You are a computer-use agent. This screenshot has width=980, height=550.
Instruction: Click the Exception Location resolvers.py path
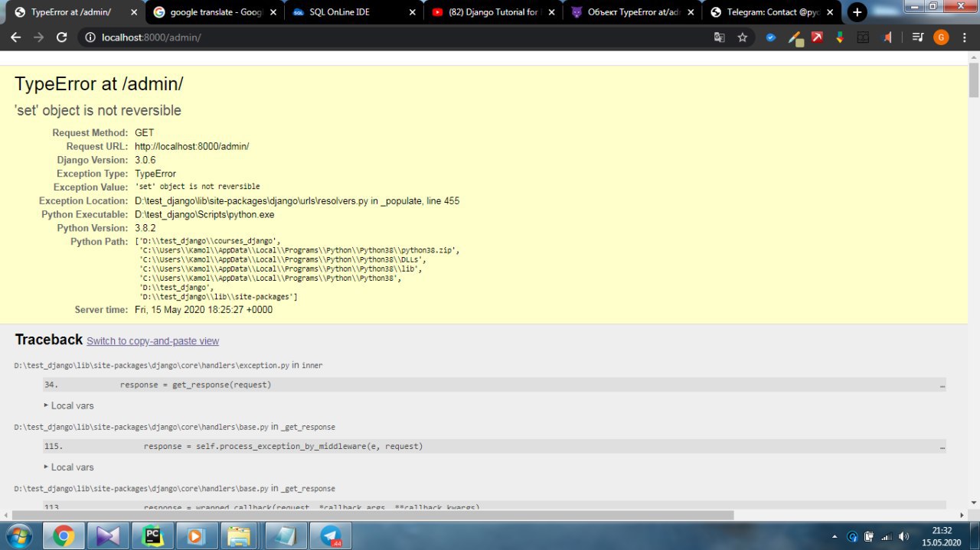point(297,201)
